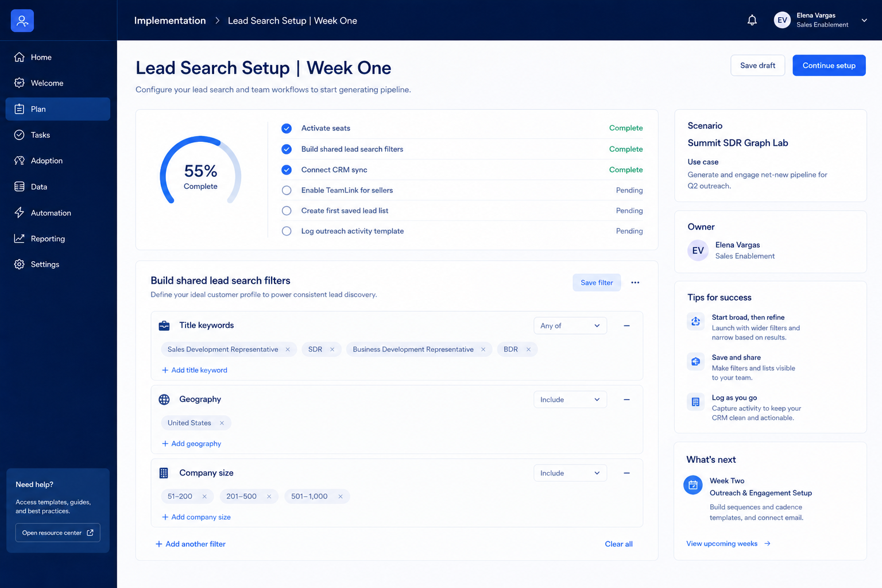Screen dimensions: 882x588
Task: Select the Plan sidebar item
Action: 57,109
